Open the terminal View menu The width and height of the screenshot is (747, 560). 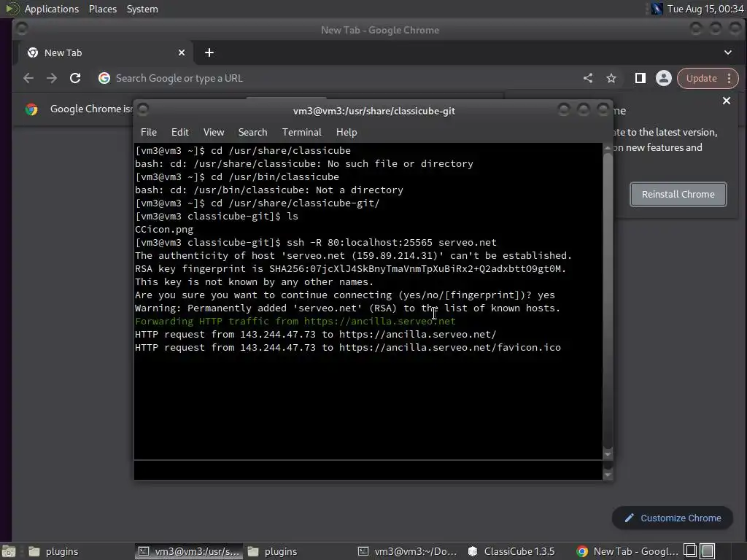[214, 133]
